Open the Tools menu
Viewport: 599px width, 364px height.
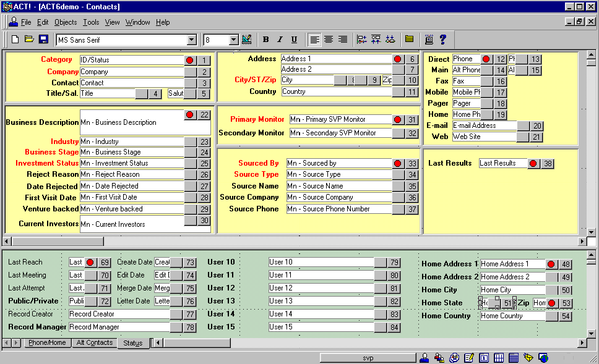point(91,22)
